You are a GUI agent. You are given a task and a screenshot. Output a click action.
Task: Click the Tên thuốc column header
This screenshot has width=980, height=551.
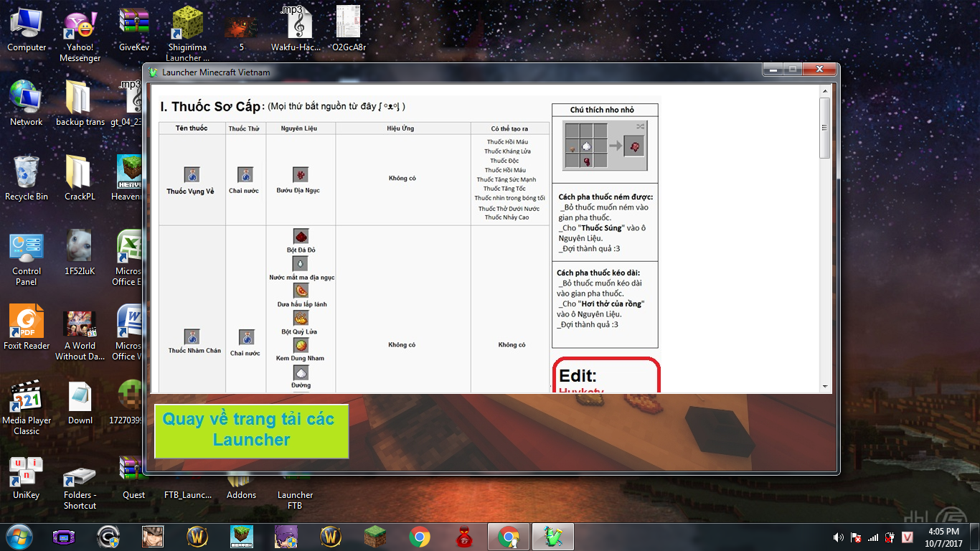[192, 128]
